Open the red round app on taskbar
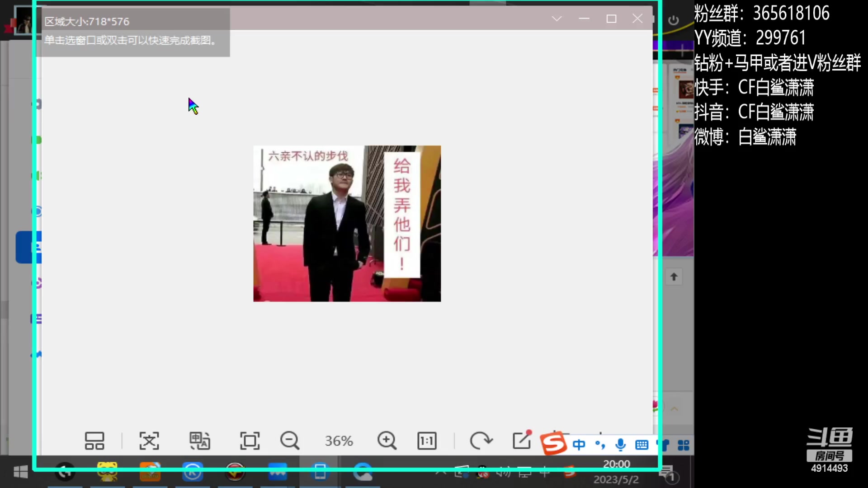Screen dimensions: 868x488 [x=235, y=473]
